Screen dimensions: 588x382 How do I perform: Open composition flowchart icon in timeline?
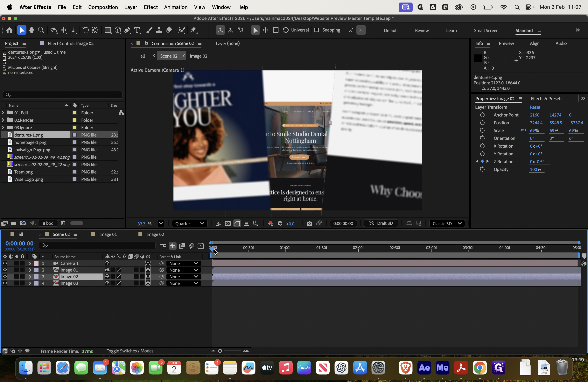(x=163, y=246)
